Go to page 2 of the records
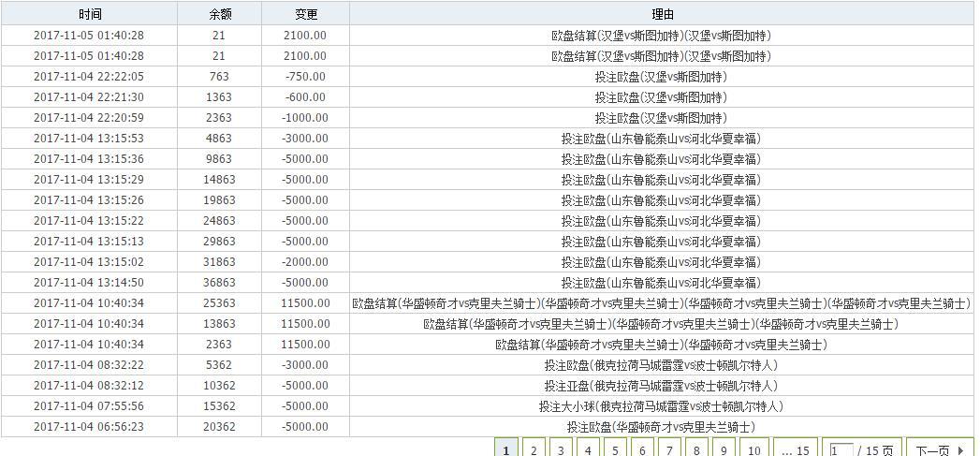This screenshot has width=980, height=456. [x=534, y=449]
